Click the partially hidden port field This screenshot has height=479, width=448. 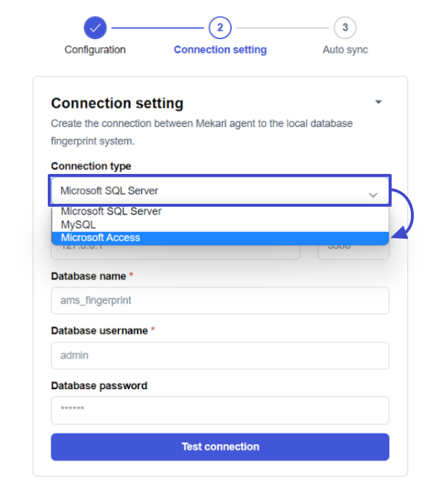click(x=353, y=252)
